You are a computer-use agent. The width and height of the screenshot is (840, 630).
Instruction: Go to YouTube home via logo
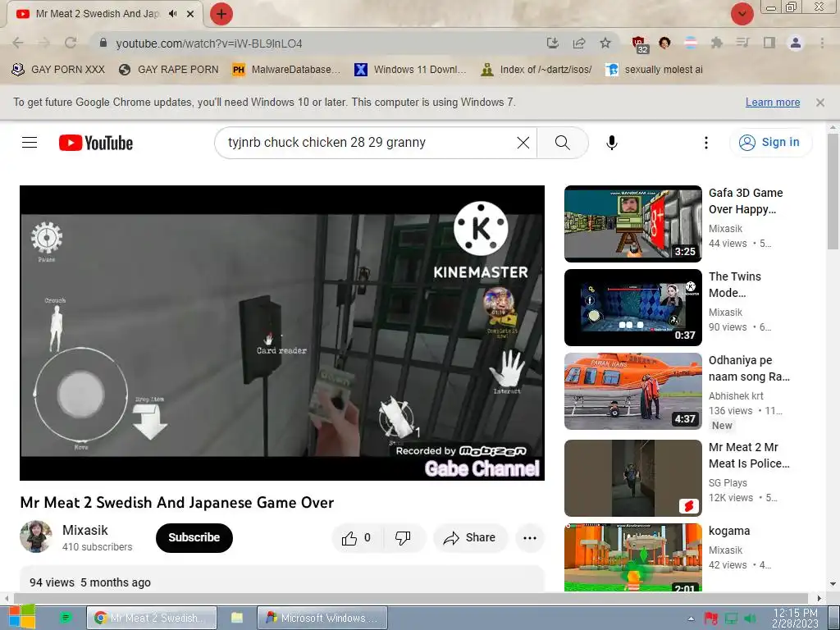[96, 143]
